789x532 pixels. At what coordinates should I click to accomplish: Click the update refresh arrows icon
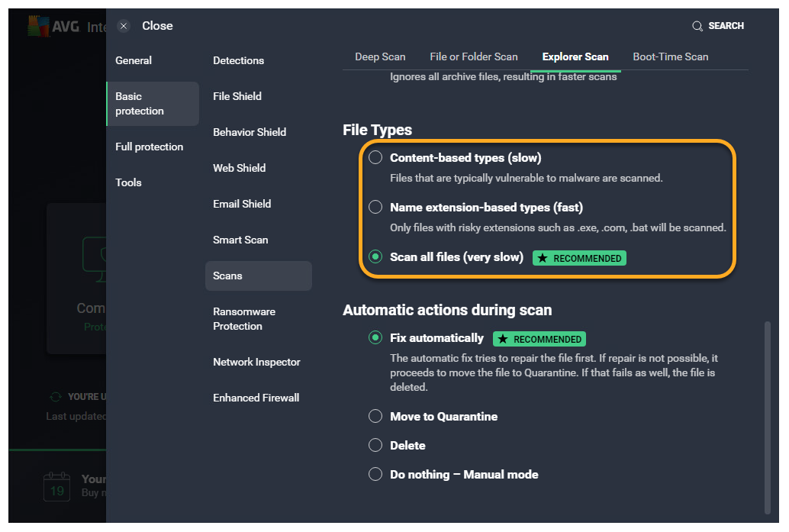point(55,397)
